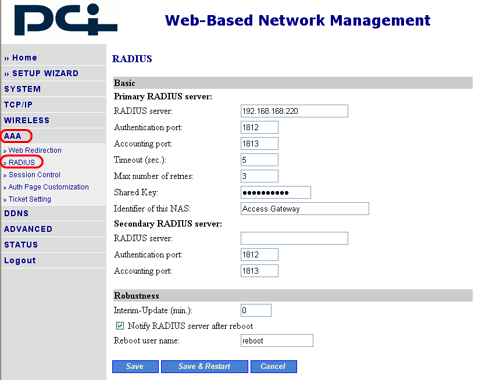Click the secondary Accounting port field
The image size is (500, 380).
pyautogui.click(x=259, y=271)
